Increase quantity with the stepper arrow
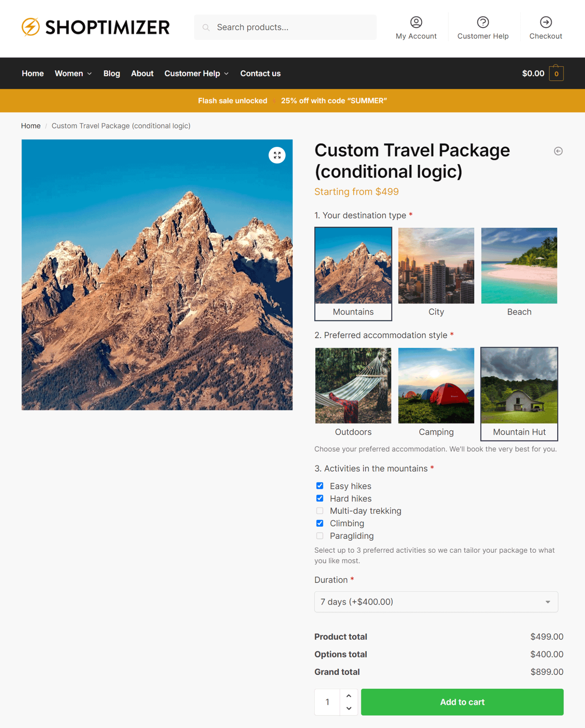Image resolution: width=585 pixels, height=728 pixels. point(349,696)
